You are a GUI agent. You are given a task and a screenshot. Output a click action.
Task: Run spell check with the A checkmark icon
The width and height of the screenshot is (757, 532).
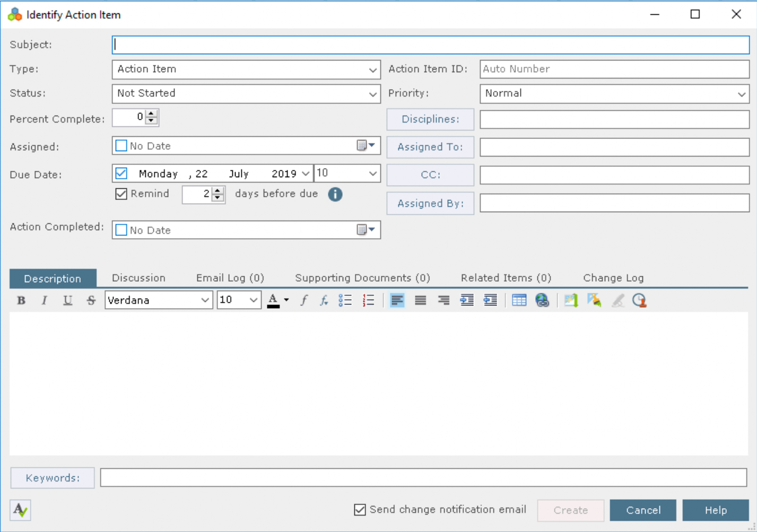[20, 510]
